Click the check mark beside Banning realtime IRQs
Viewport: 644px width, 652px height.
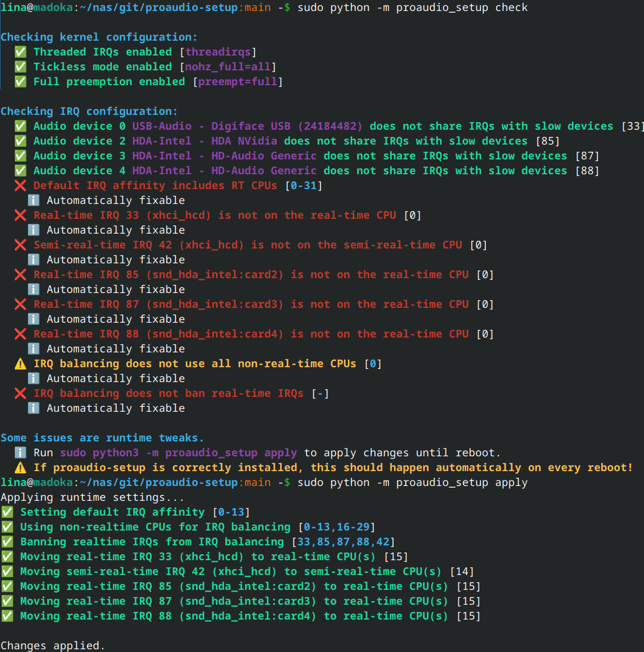coord(7,542)
